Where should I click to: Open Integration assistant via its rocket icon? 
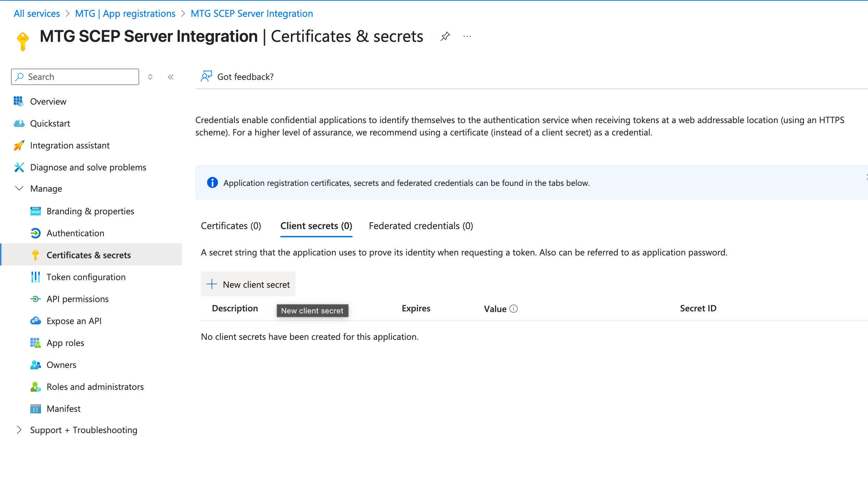click(x=19, y=145)
